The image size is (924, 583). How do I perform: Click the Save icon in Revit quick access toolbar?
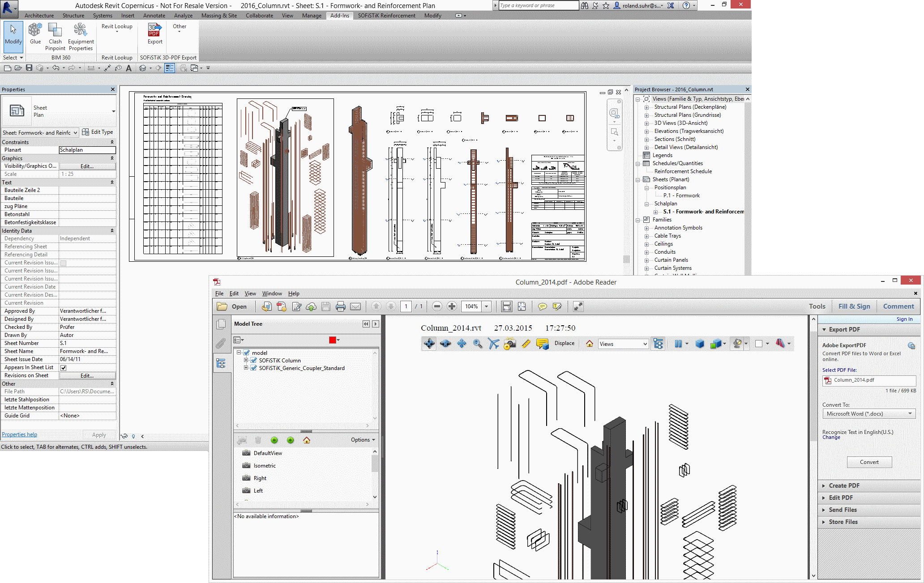click(29, 68)
